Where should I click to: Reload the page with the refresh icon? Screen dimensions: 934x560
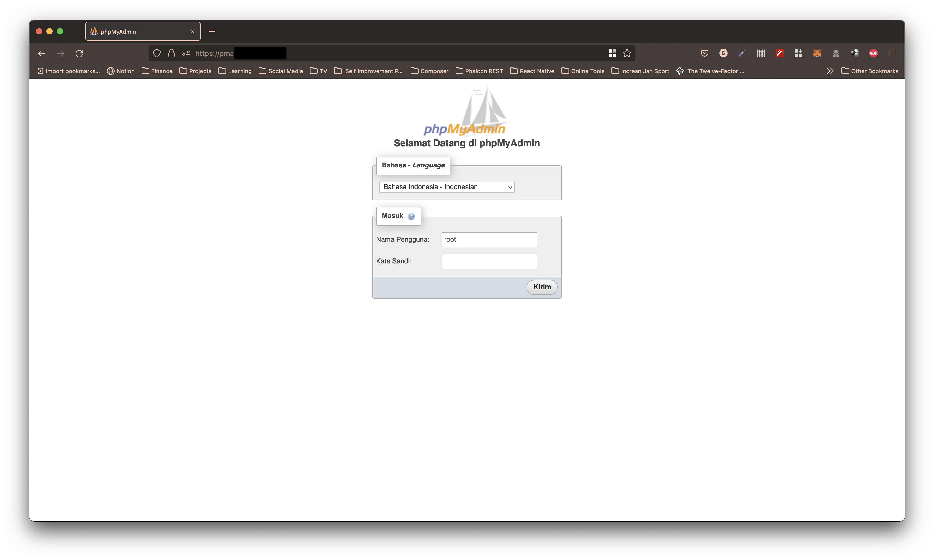pos(79,53)
